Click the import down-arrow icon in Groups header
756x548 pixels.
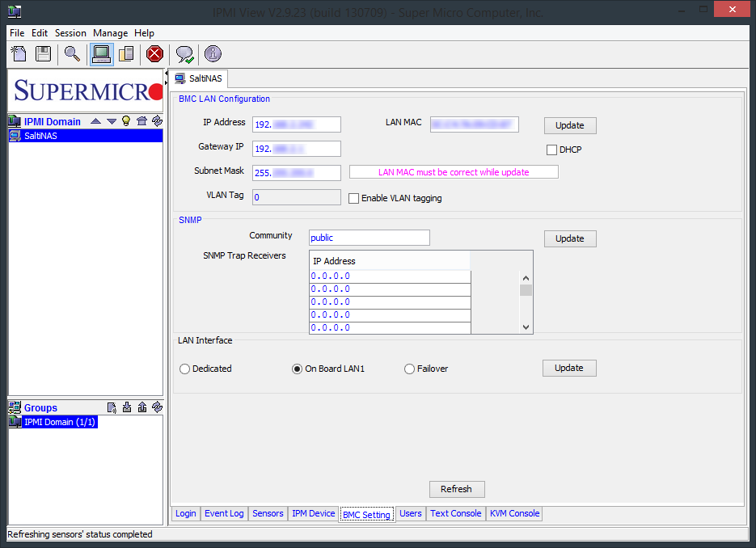tap(127, 407)
